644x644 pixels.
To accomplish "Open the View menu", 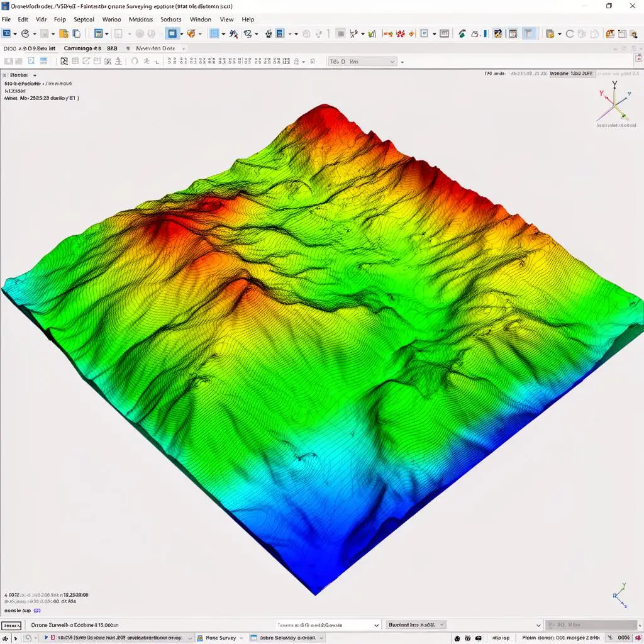I will [227, 19].
